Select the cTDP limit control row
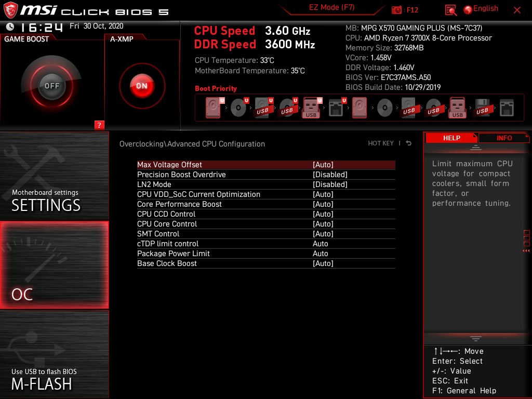Viewport: 532px width, 399px height. pyautogui.click(x=266, y=244)
